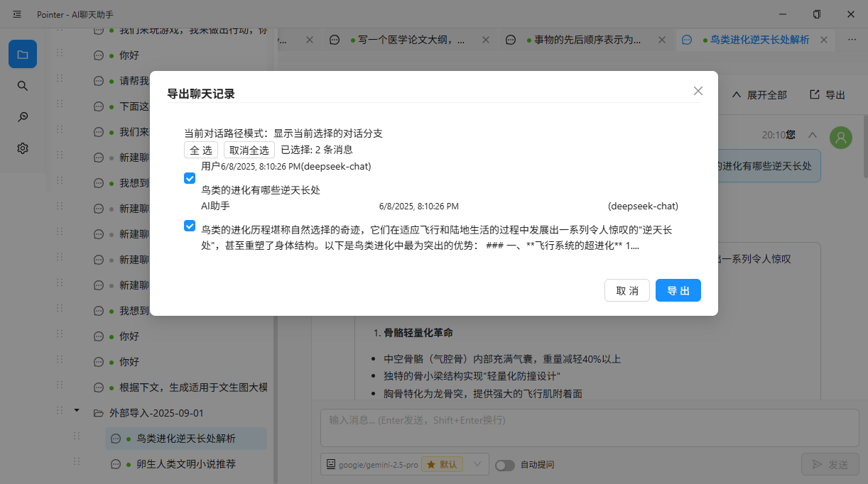This screenshot has height=484, width=868.
Task: Collapse the message using the chevron beside 您
Action: tap(813, 134)
